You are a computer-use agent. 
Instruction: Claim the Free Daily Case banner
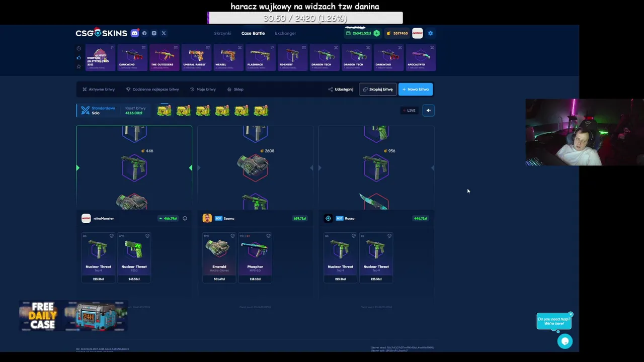coord(73,316)
